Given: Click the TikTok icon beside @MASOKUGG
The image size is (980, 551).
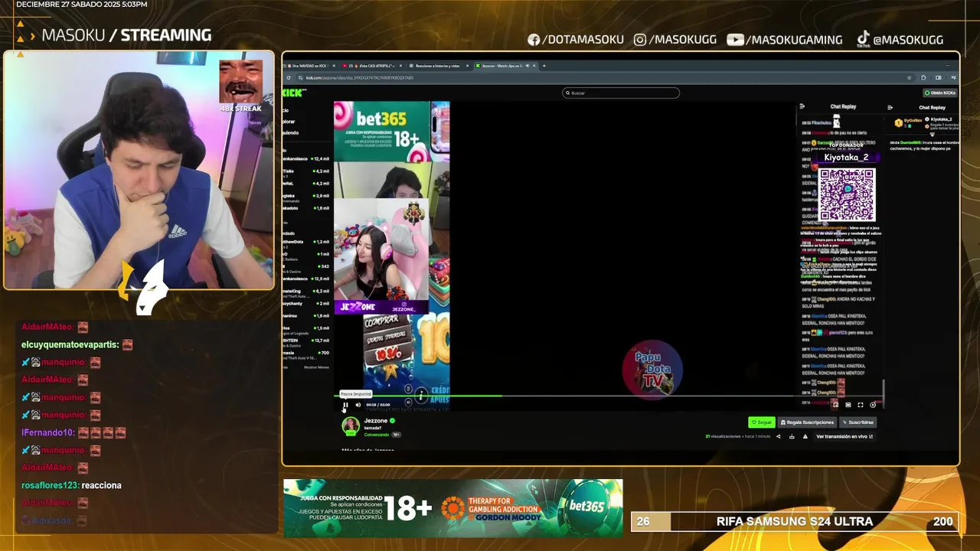Looking at the screenshot, I should 863,38.
